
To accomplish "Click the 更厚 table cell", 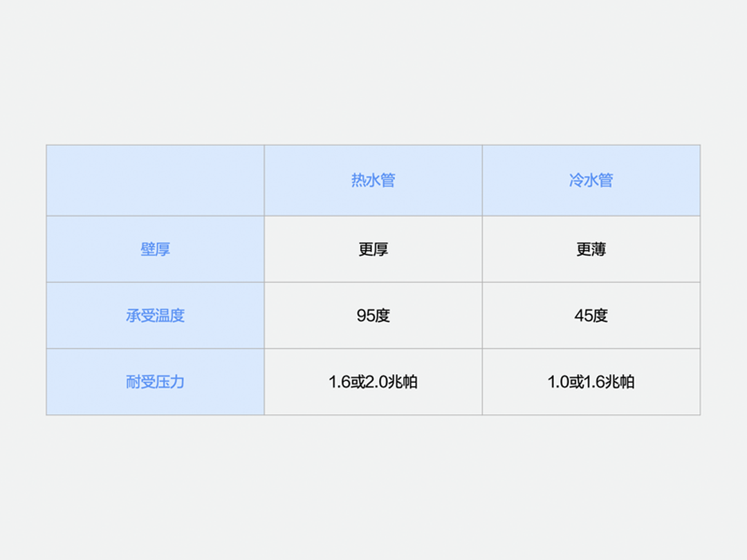I will (373, 249).
